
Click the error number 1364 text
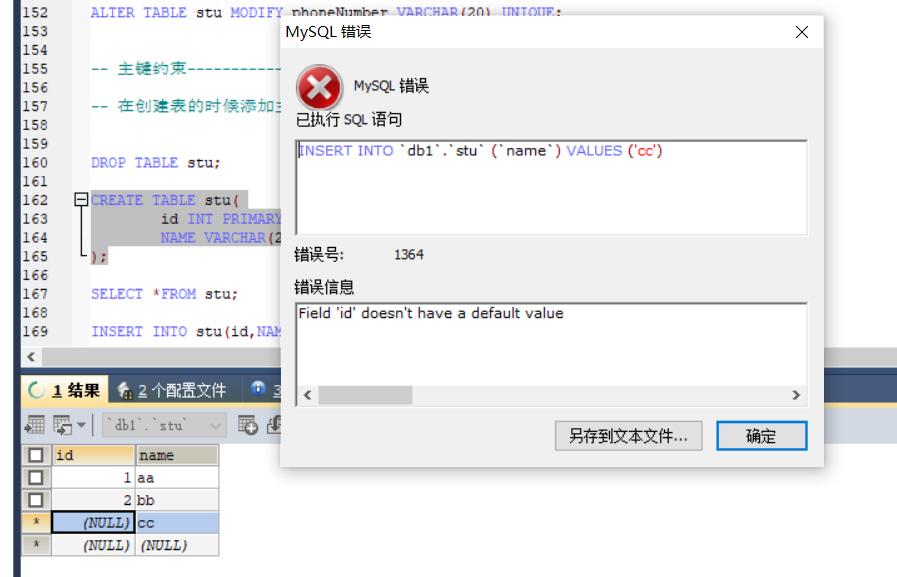(x=408, y=254)
